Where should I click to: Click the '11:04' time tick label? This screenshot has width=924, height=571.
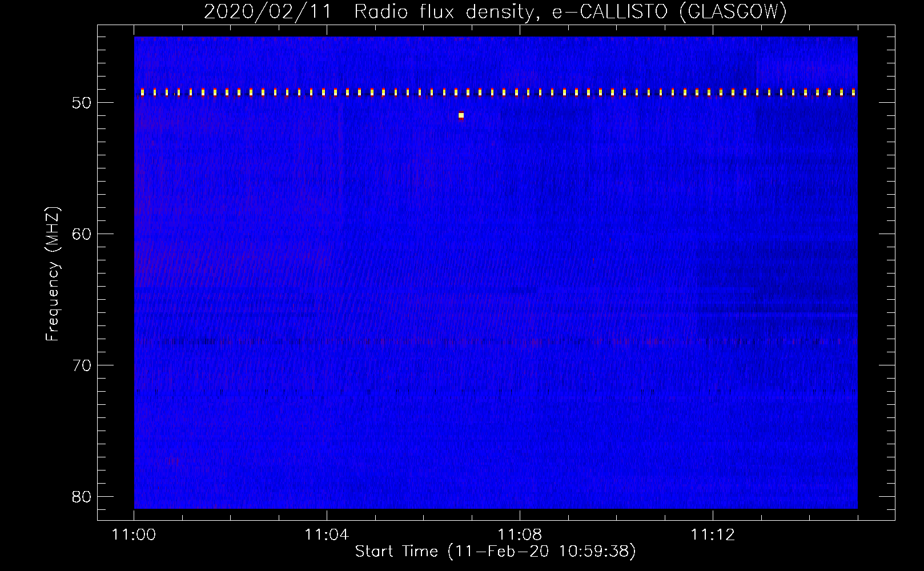tap(327, 535)
